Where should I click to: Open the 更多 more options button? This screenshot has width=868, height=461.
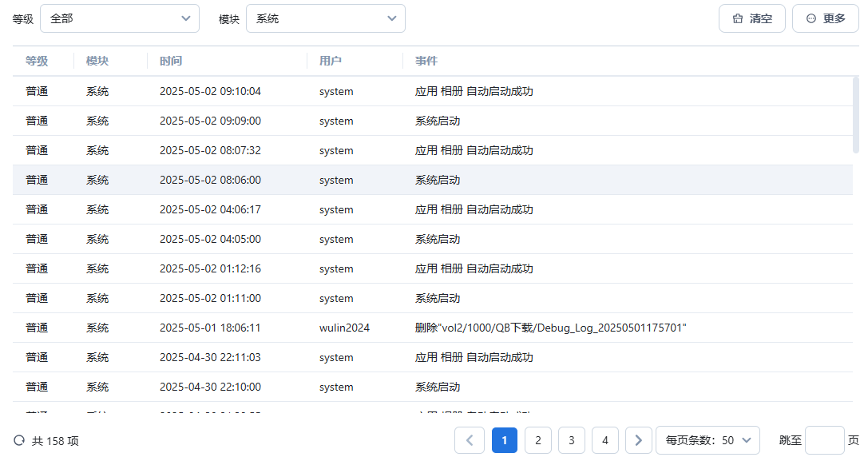click(x=826, y=18)
